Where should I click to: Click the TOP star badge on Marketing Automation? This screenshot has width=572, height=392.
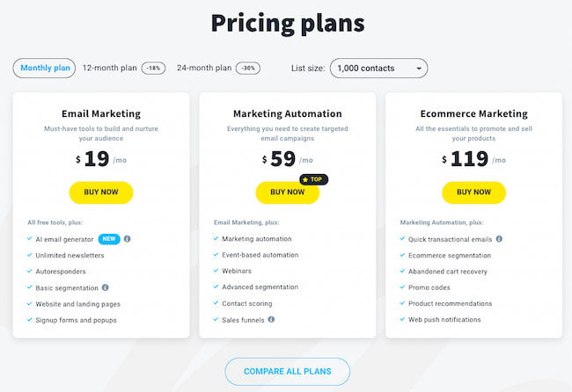pyautogui.click(x=313, y=179)
